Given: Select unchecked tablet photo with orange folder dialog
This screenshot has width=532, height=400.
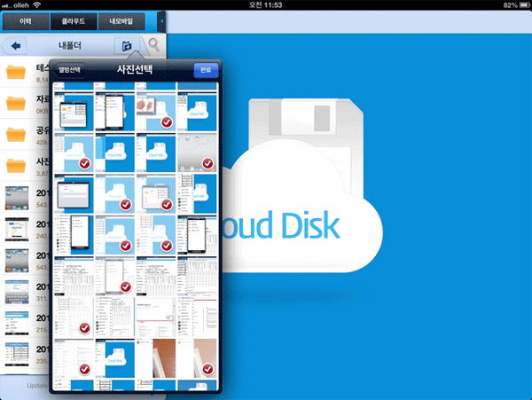Looking at the screenshot, I should 74,112.
